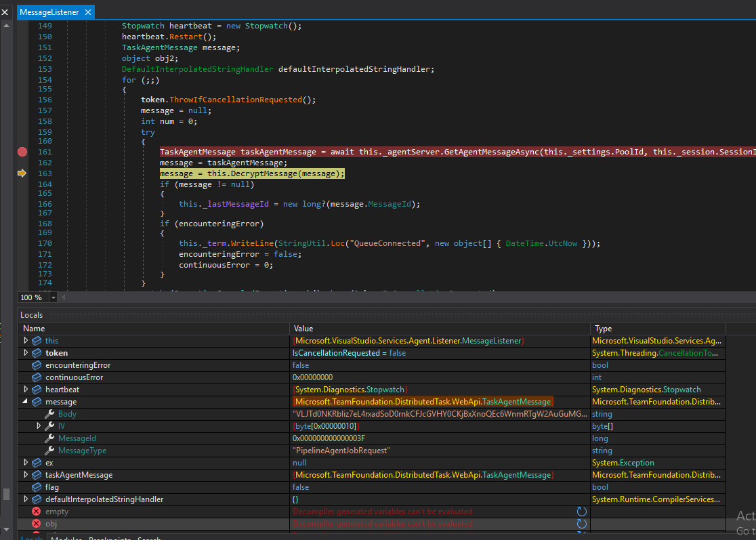Click the refresh icon for obj variable

[581, 524]
